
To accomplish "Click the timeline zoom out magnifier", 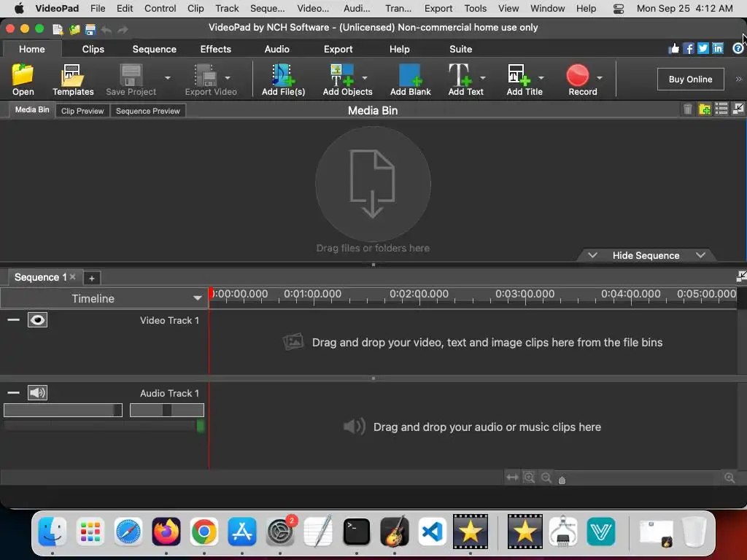I will click(x=546, y=477).
